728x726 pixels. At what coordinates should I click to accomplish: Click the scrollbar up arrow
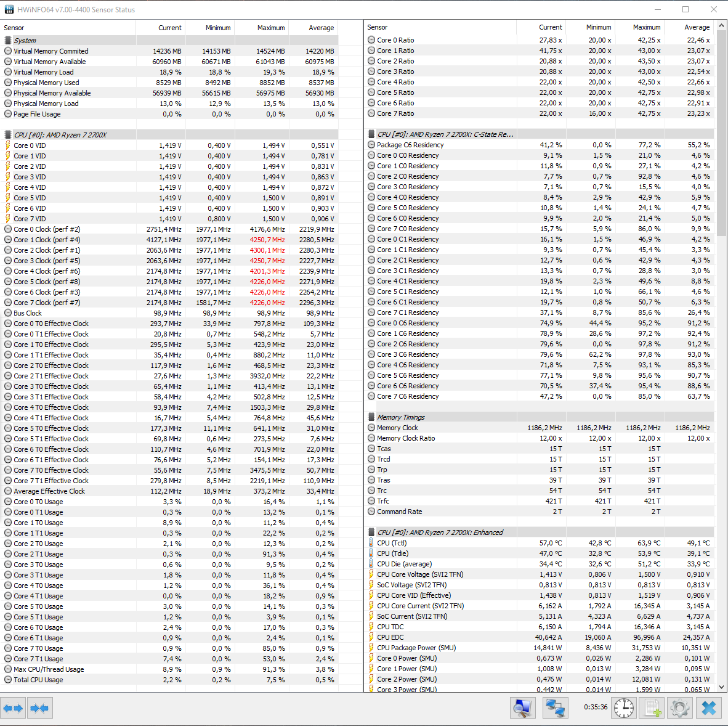721,25
